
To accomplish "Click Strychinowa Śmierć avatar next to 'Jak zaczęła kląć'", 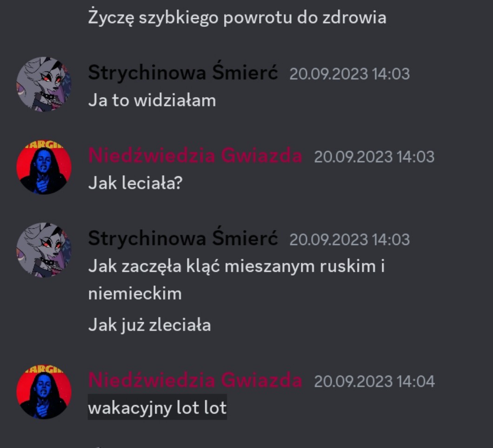I will (44, 250).
